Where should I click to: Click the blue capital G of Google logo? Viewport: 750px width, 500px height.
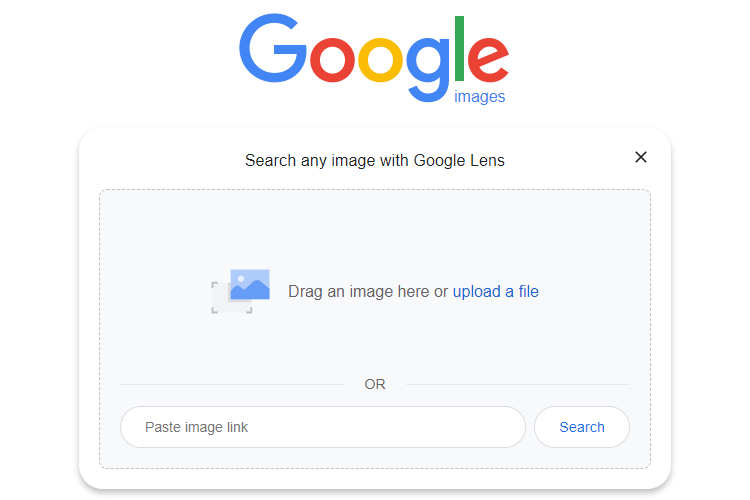click(273, 48)
